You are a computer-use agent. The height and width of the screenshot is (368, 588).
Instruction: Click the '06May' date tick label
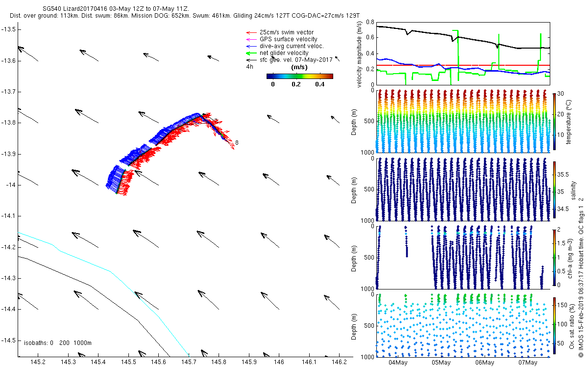click(x=484, y=363)
